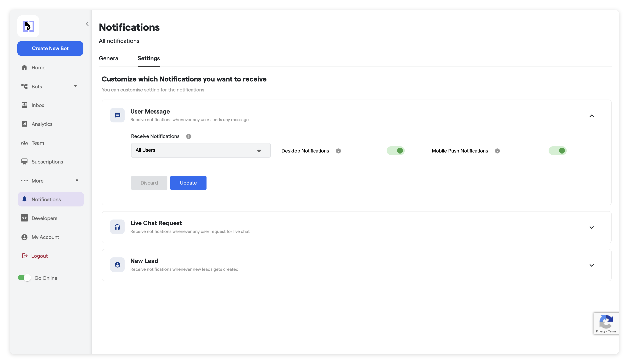
Task: Collapse the sidebar with the arrow icon
Action: click(87, 24)
